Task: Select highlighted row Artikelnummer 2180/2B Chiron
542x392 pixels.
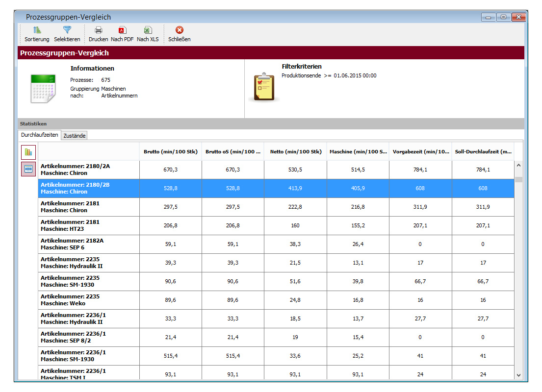Action: click(x=276, y=188)
